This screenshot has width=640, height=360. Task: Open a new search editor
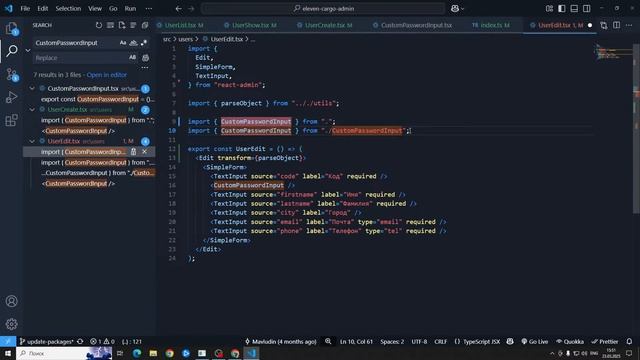pyautogui.click(x=122, y=25)
